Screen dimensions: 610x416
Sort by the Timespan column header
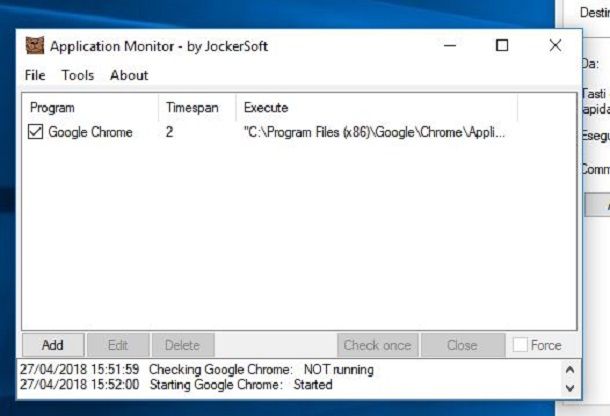coord(197,107)
